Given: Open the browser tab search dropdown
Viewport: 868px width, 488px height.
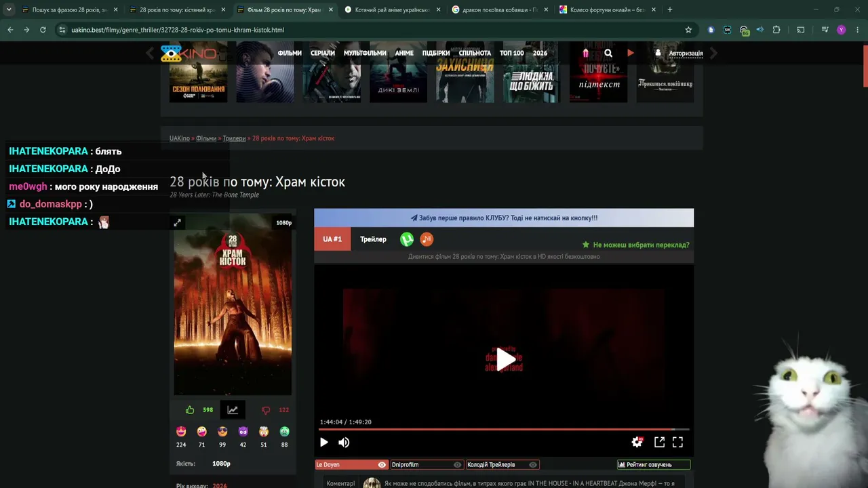Looking at the screenshot, I should tap(9, 9).
